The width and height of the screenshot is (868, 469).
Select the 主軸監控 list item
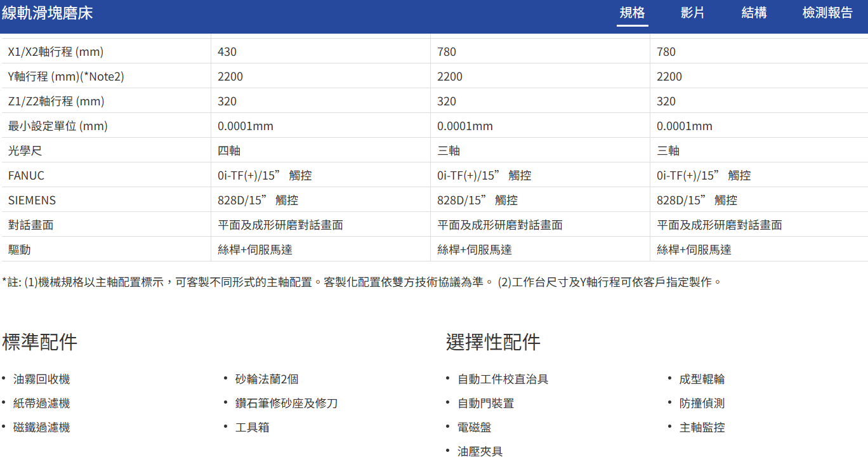[x=702, y=428]
